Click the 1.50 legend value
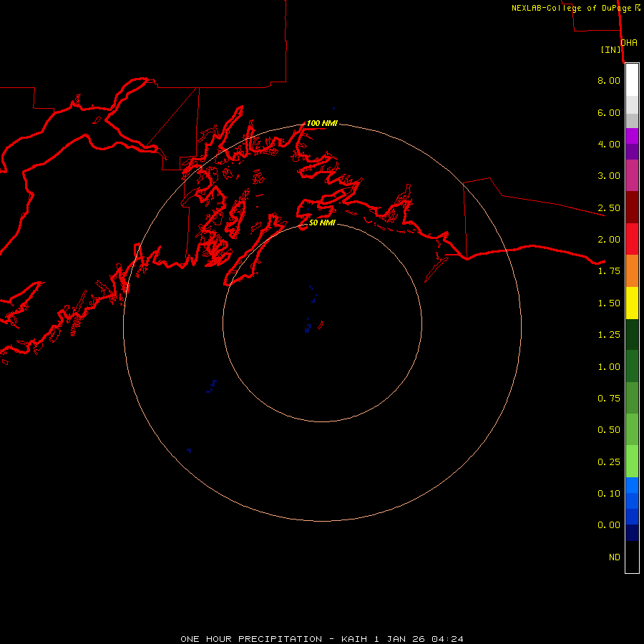This screenshot has width=644, height=644. tap(609, 303)
